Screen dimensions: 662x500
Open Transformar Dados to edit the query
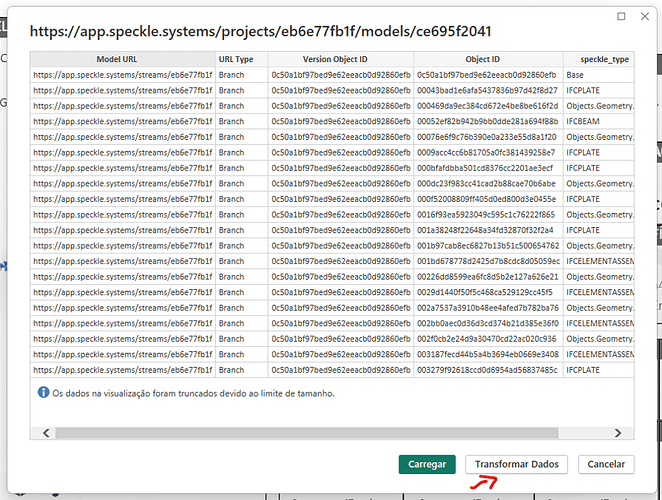516,464
